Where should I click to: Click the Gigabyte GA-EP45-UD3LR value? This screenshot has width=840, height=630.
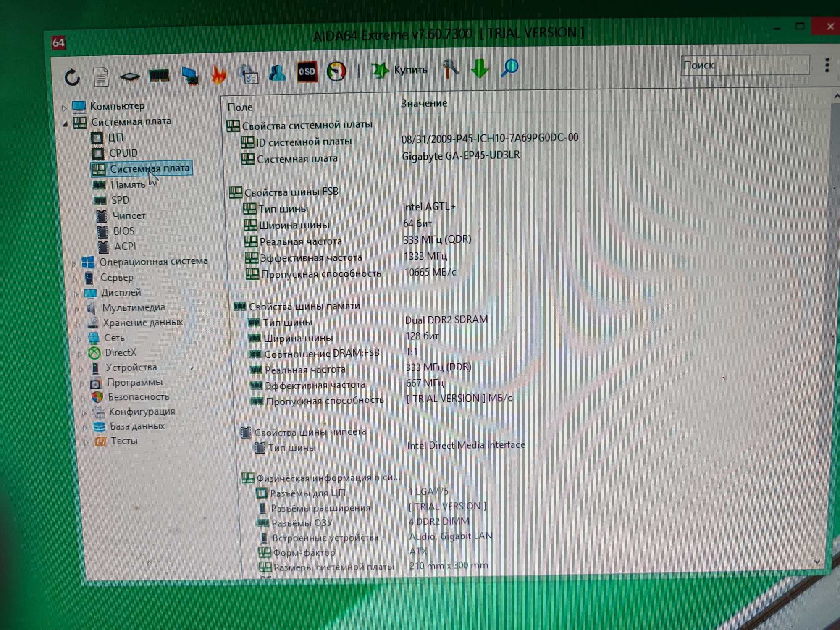tap(461, 155)
